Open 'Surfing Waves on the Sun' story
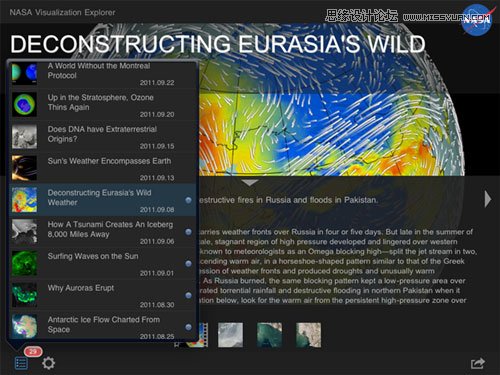Image resolution: width=500 pixels, height=375 pixels. click(103, 263)
